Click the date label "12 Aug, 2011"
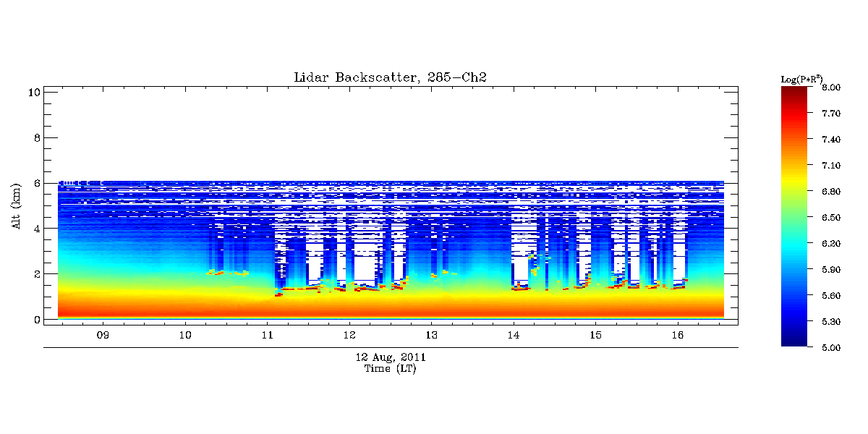Viewport: 868px width, 434px height. tap(391, 357)
